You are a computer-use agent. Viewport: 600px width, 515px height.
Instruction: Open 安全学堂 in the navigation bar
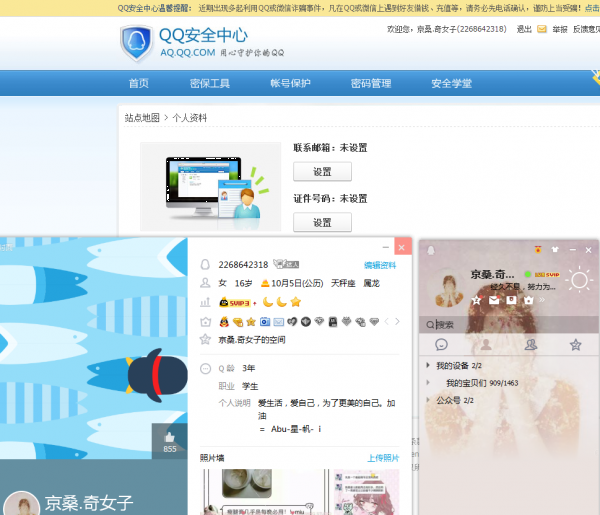[x=452, y=83]
